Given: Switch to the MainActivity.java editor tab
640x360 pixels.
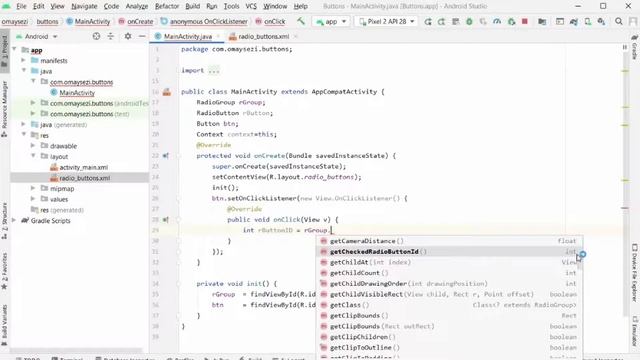Looking at the screenshot, I should [187, 36].
